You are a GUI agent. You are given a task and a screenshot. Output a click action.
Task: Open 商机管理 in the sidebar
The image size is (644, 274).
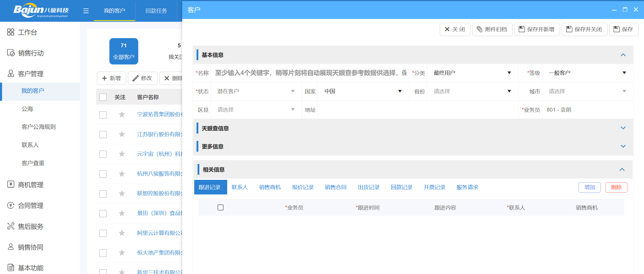pyautogui.click(x=10, y=185)
